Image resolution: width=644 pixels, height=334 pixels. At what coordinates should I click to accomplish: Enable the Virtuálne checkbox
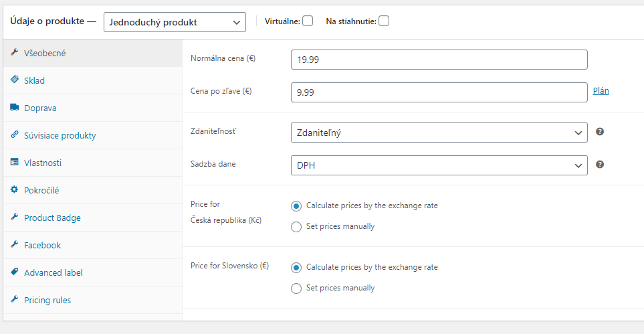(308, 21)
